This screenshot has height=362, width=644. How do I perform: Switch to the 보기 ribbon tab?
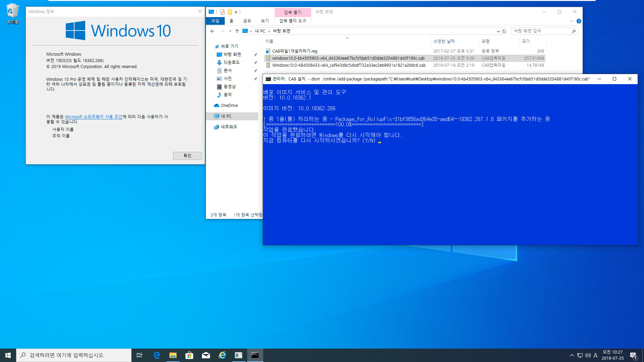point(265,21)
